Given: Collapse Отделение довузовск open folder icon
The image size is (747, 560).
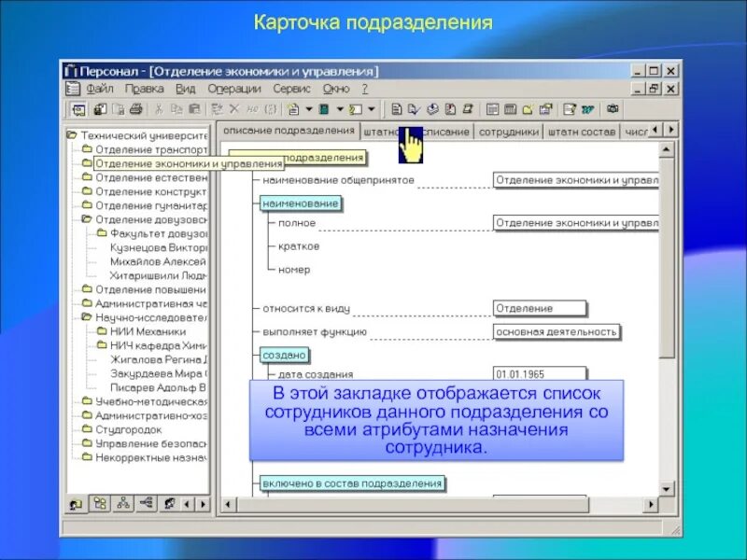Looking at the screenshot, I should pos(86,219).
